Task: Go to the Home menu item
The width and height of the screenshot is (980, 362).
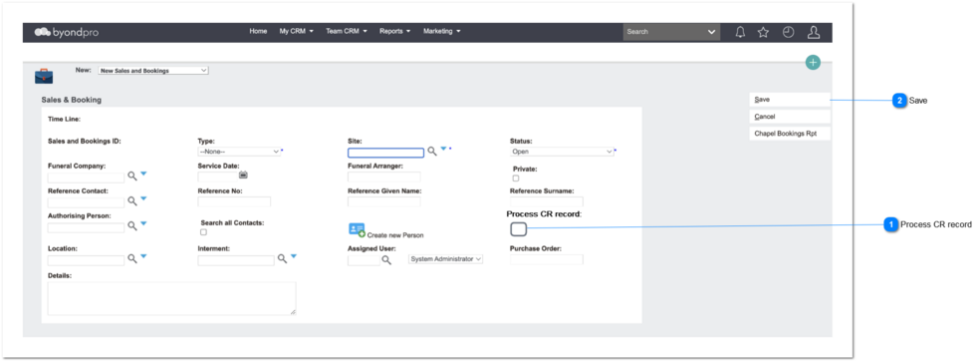Action: 258,31
